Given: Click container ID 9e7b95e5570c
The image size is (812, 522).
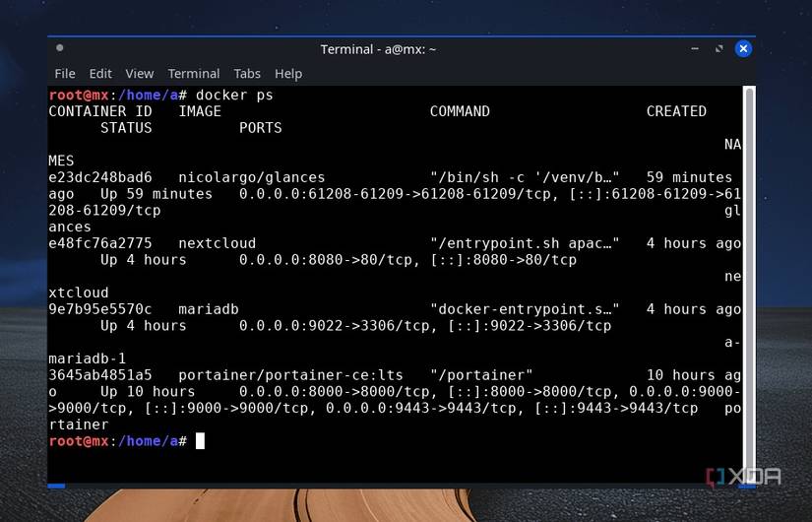Looking at the screenshot, I should click(x=100, y=309).
